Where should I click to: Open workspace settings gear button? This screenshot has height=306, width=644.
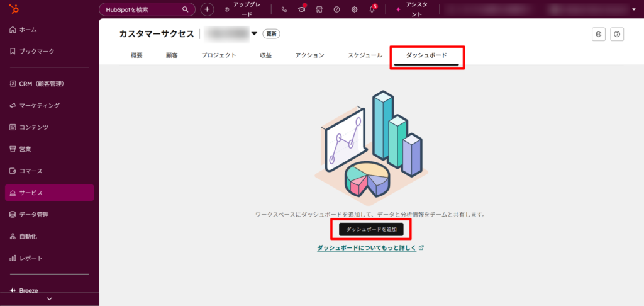[599, 35]
